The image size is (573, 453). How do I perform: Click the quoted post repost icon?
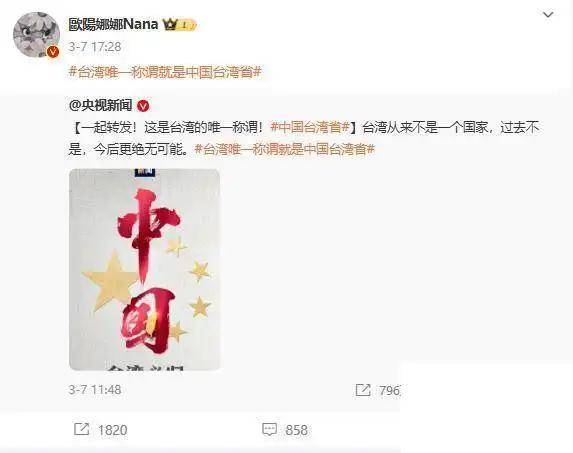[363, 390]
